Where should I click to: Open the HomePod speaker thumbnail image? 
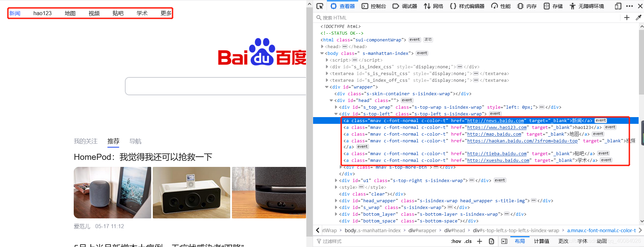[x=112, y=192]
